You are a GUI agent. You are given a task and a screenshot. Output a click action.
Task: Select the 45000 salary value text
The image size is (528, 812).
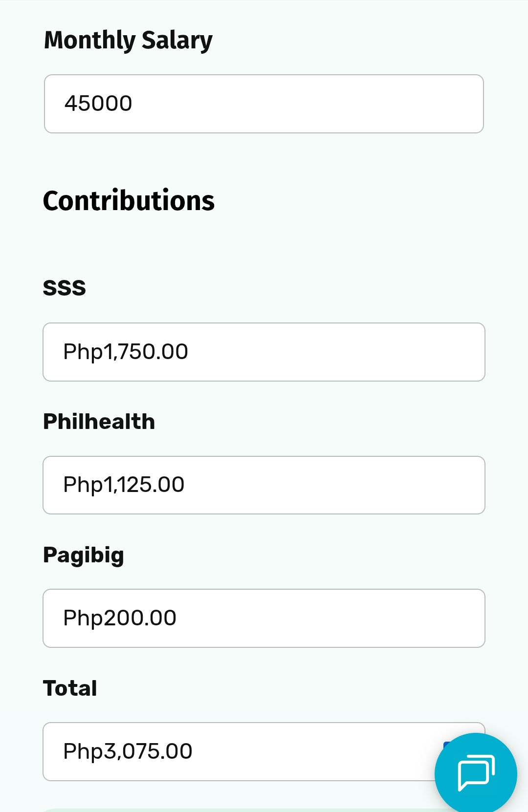[98, 104]
